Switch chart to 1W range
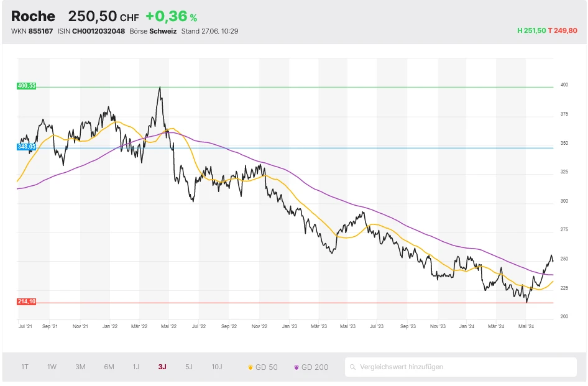Image resolution: width=588 pixels, height=386 pixels. point(52,367)
